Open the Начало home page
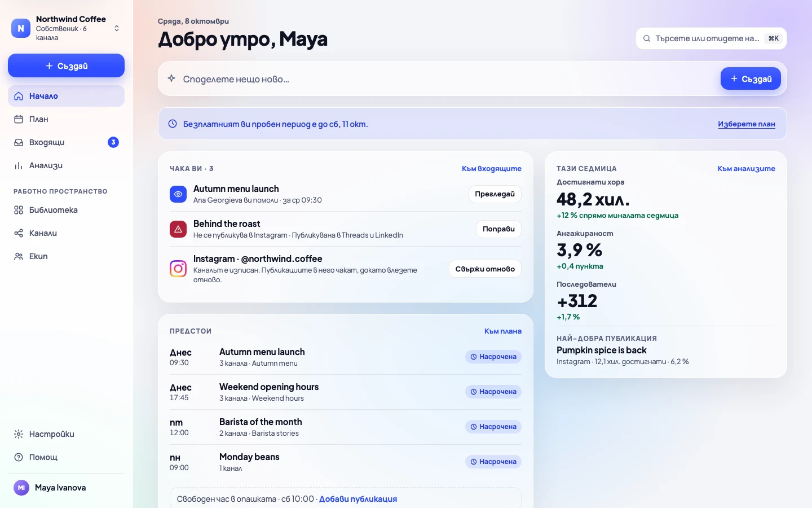 [x=66, y=96]
